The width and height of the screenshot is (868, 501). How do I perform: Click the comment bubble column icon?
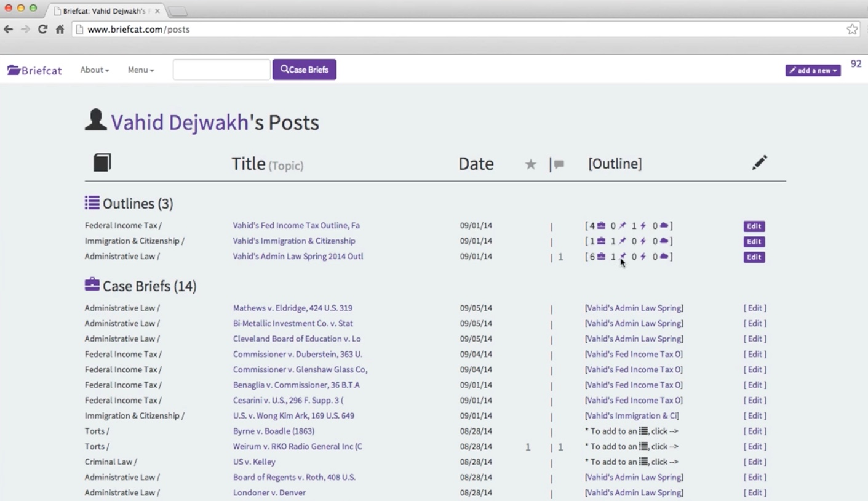click(x=559, y=164)
